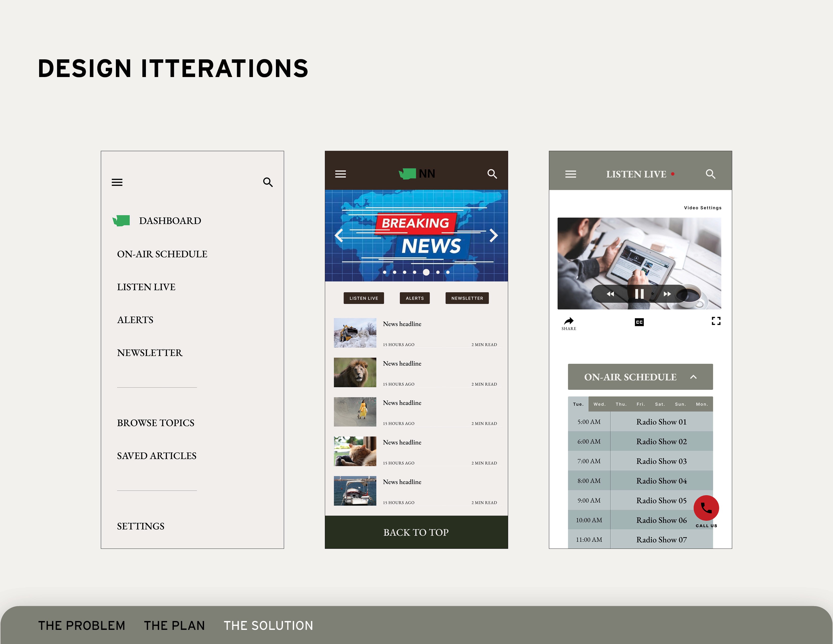
Task: Tap the red Call Us phone button
Action: coord(706,508)
